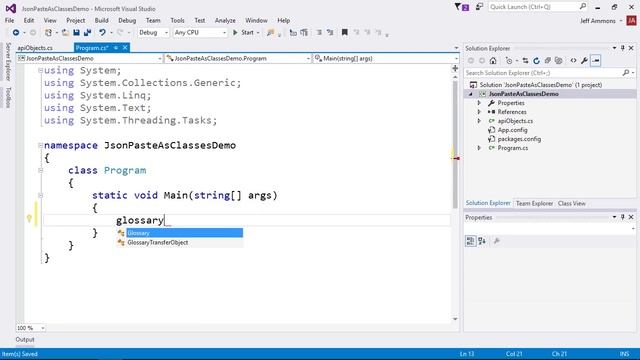Toggle pin on the Program.cs tab
Image resolution: width=640 pixels, height=360 pixels.
116,48
